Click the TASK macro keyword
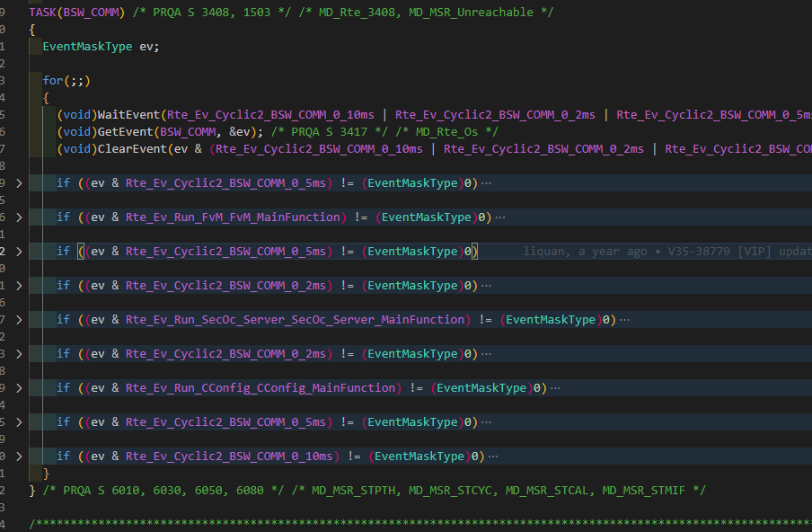Screen dimensions: 812x532 click(43, 12)
